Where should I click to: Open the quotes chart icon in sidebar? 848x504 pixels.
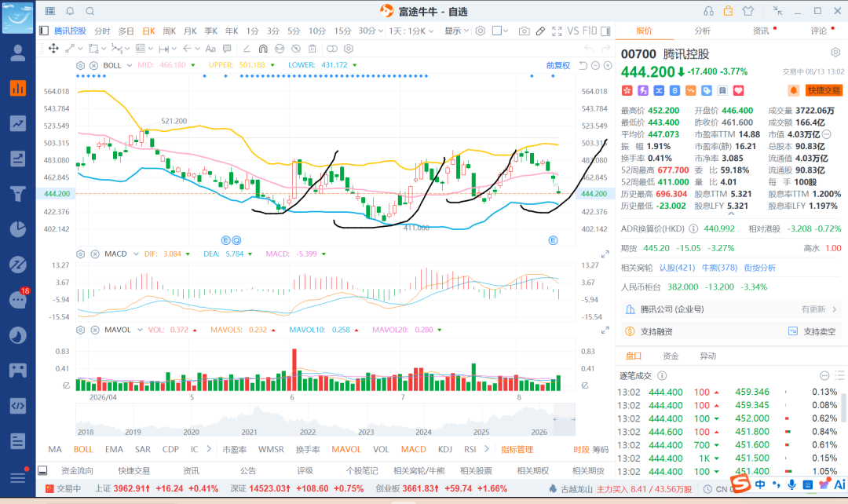[18, 89]
